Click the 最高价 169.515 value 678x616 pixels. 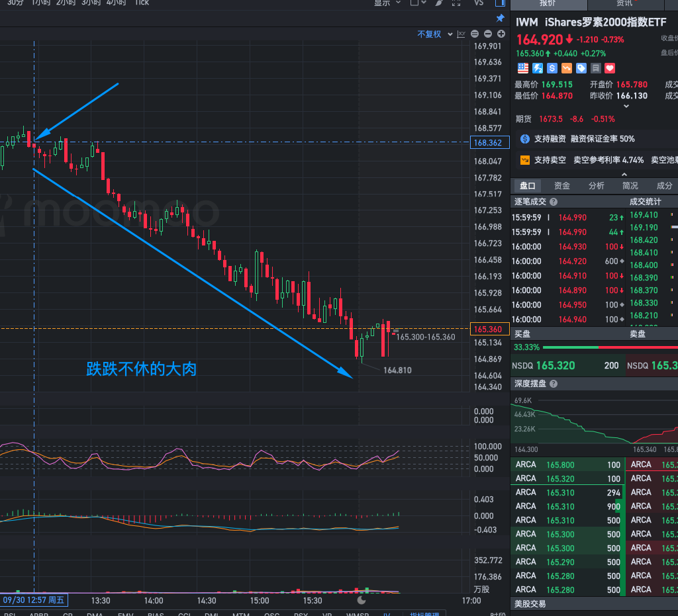(557, 85)
